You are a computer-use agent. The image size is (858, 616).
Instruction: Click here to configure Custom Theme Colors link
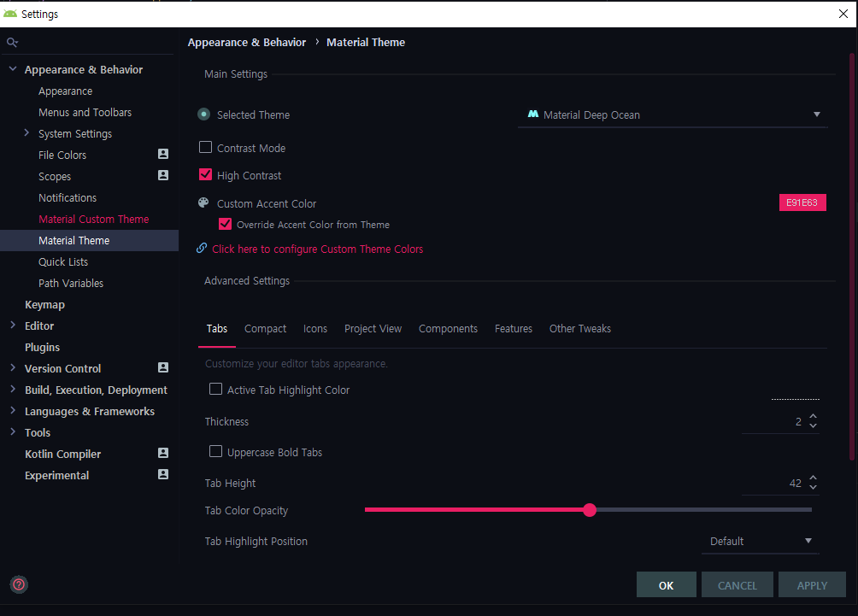317,249
